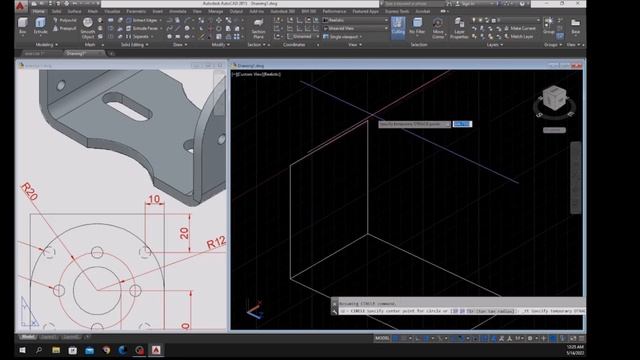Click the command line input field

click(x=462, y=311)
